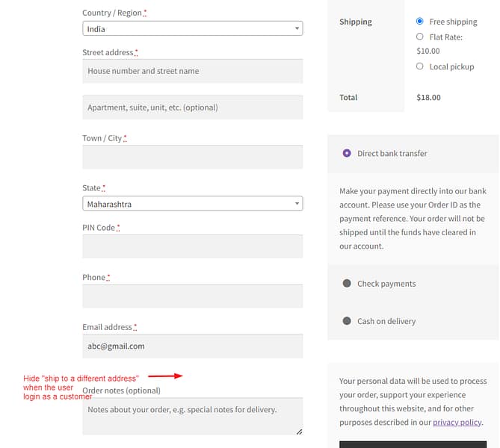This screenshot has height=448, width=500.
Task: Expand the State dropdown showing Maharashtra
Action: point(192,204)
